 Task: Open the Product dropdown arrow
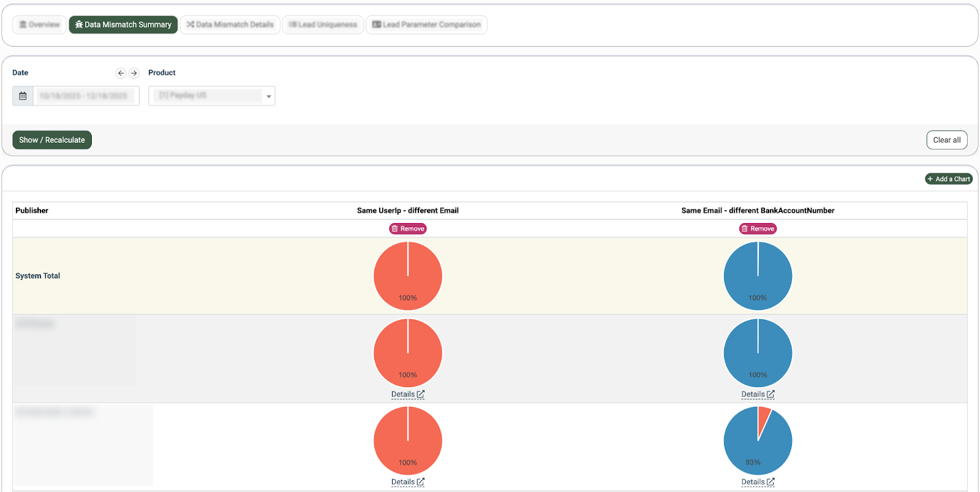pos(268,96)
